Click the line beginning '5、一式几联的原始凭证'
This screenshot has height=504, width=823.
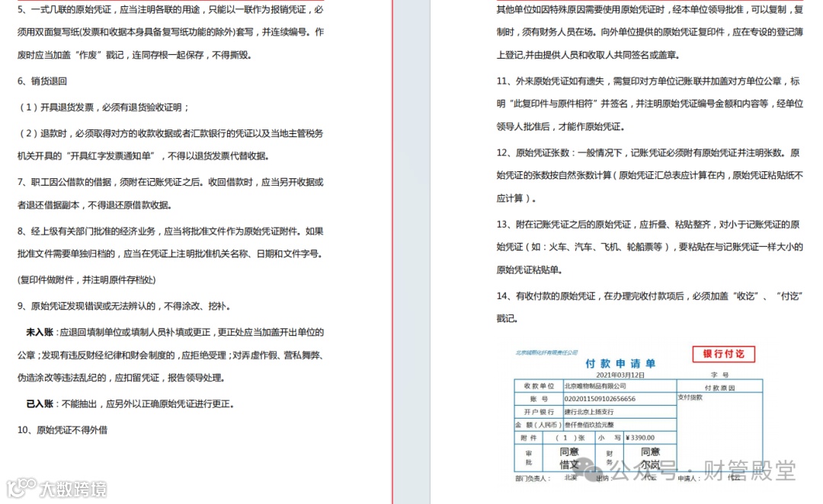(171, 9)
